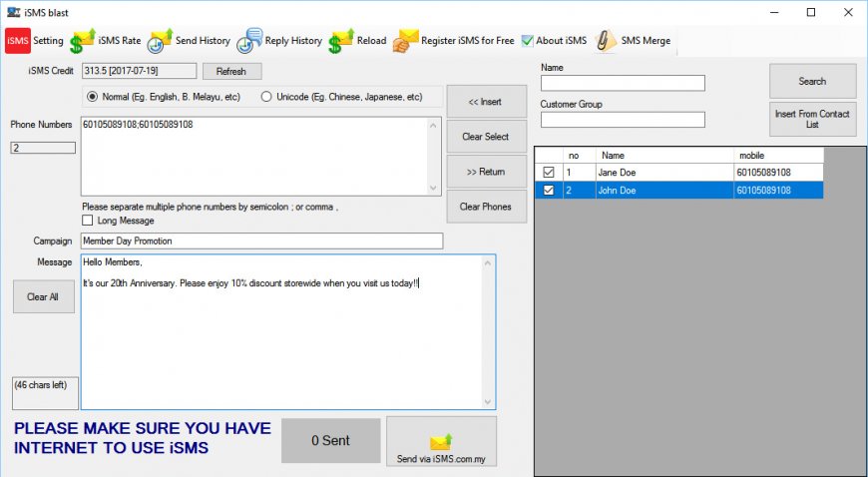Viewport: 868px width, 477px height.
Task: Click the 'Reply History' toolbar label
Action: [293, 41]
